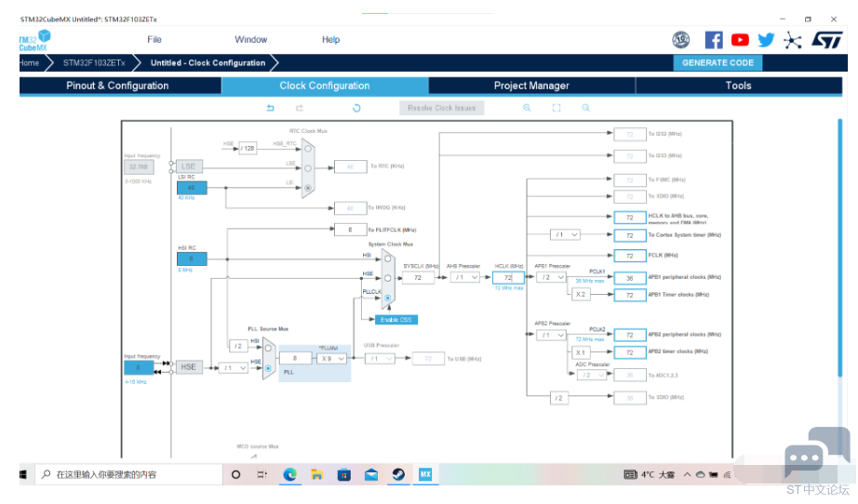The height and width of the screenshot is (504, 858).
Task: Click the STM32F103ZETx breadcrumb
Action: point(94,63)
